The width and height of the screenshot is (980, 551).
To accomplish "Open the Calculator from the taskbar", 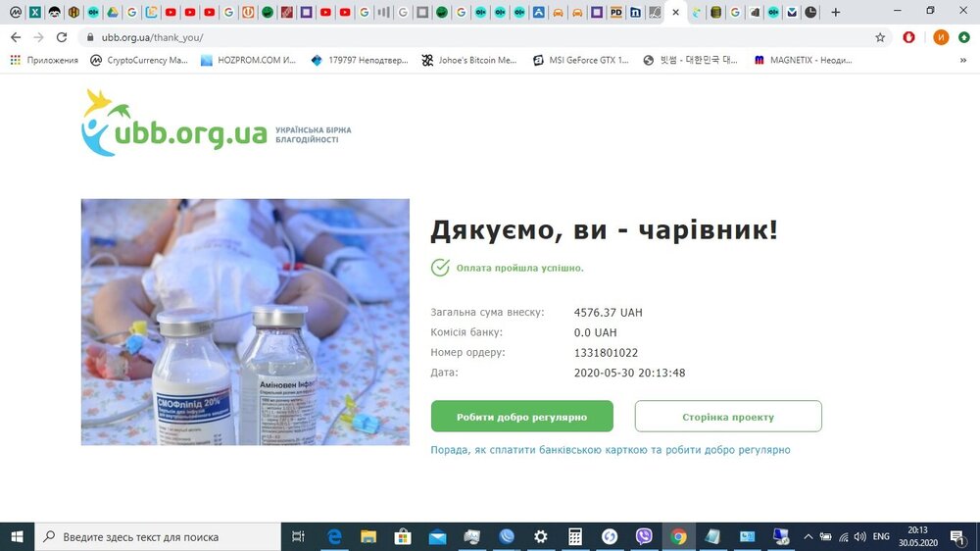I will [575, 536].
